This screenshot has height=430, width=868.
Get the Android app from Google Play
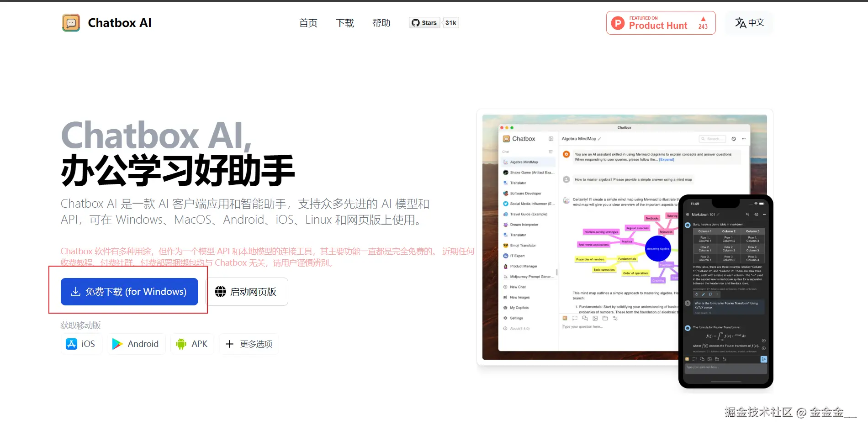[x=136, y=344]
